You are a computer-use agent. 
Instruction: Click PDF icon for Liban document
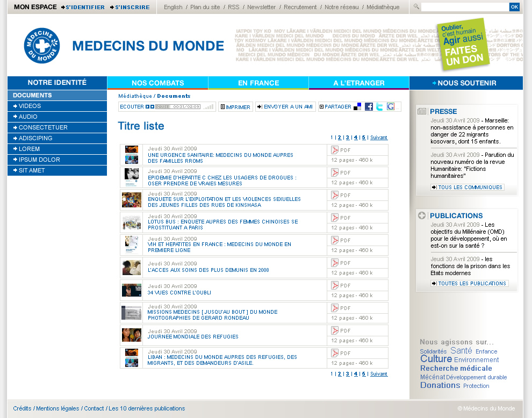(x=335, y=353)
